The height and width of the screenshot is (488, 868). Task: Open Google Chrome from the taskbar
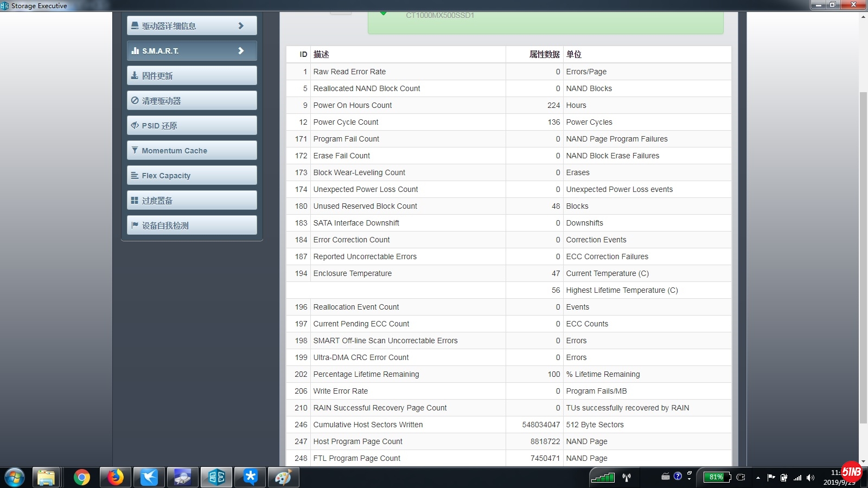[x=82, y=477]
